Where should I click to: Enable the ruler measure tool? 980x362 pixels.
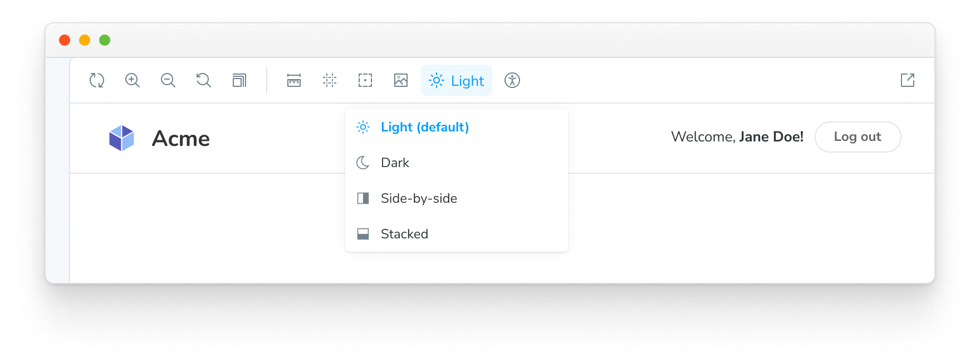pyautogui.click(x=294, y=81)
